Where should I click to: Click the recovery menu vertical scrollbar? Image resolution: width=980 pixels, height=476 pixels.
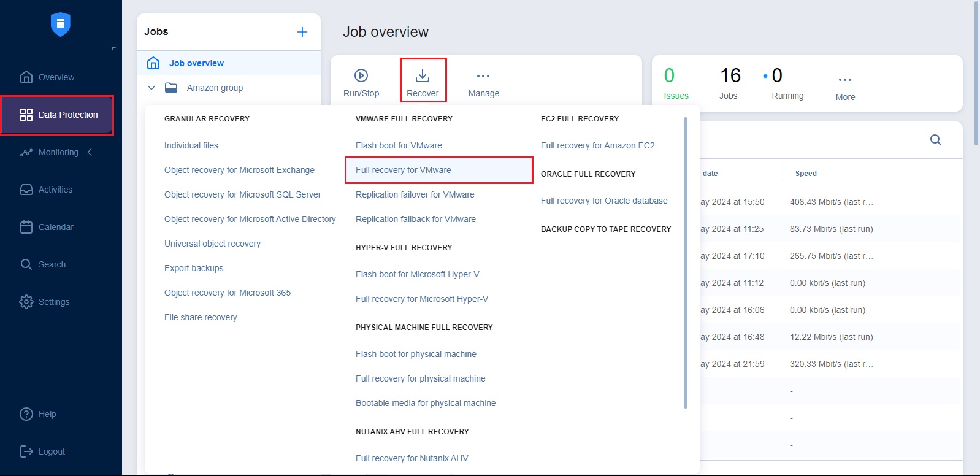coord(686,263)
